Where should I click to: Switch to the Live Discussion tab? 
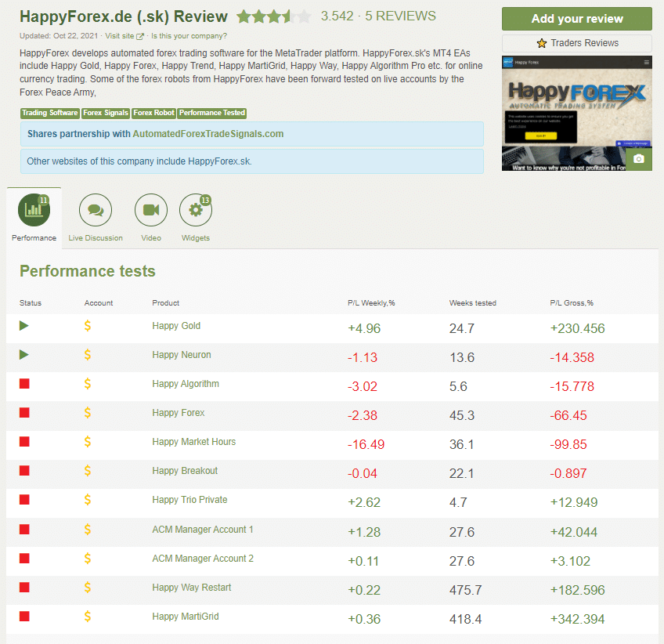tap(95, 218)
